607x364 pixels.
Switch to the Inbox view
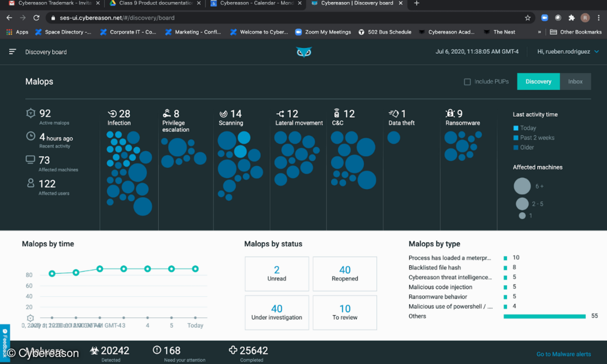(x=575, y=81)
